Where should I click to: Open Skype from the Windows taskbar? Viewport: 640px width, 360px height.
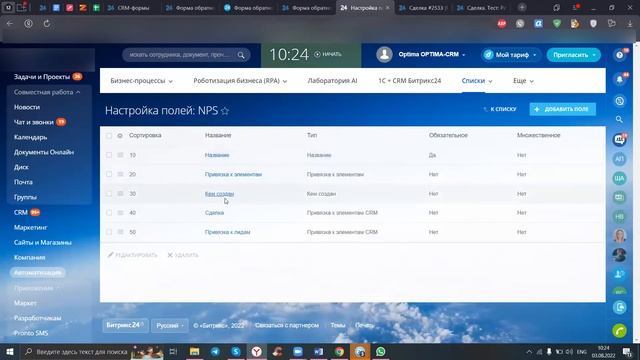tap(236, 351)
